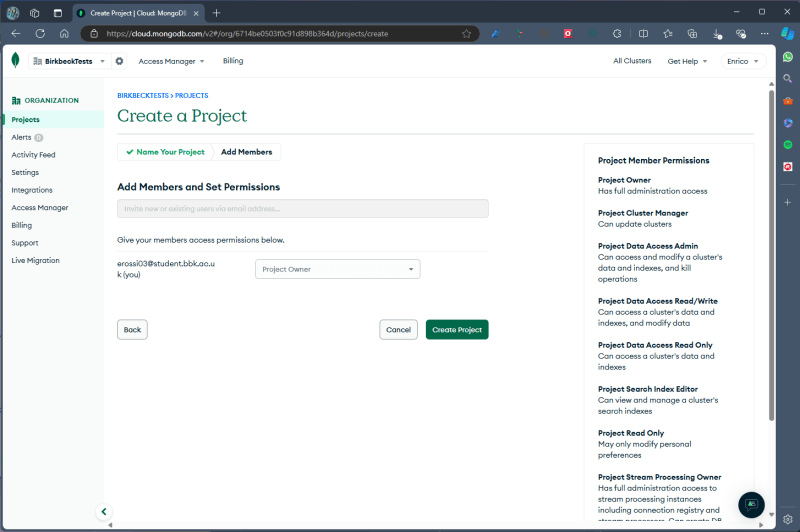Click the site info lock icon

94,34
